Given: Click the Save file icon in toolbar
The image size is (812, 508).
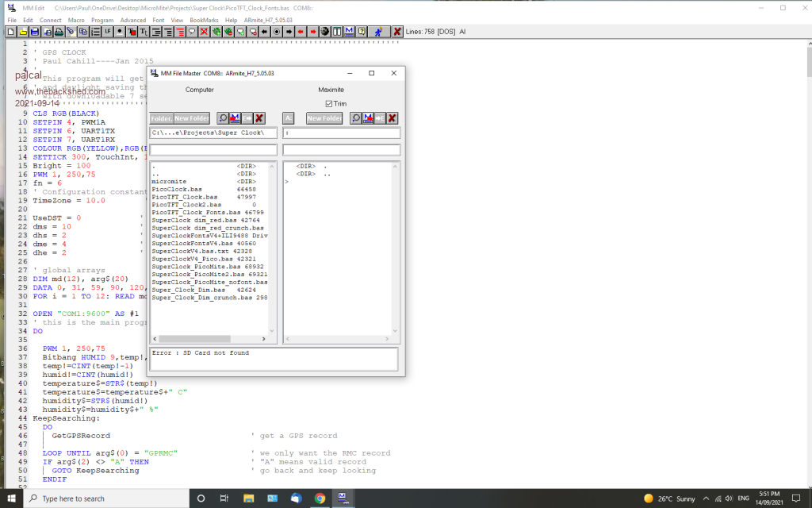Looking at the screenshot, I should (36, 32).
